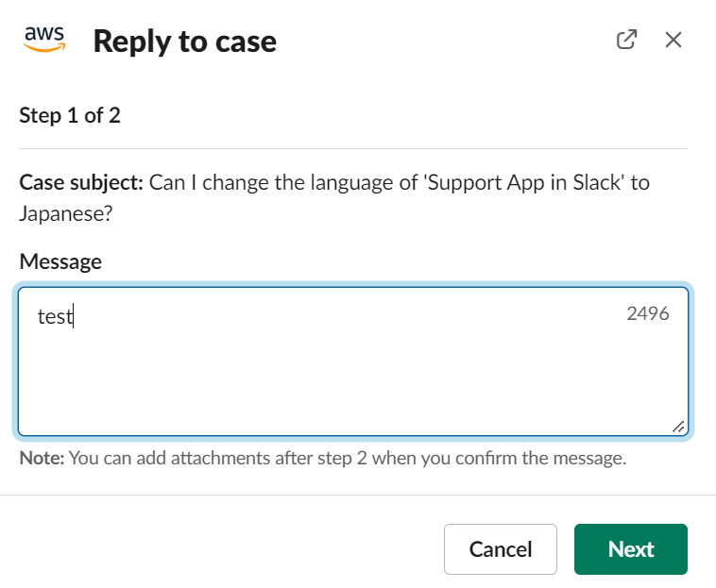Screen dimensions: 716x588
Task: Proceed with the green Next button
Action: coord(631,548)
